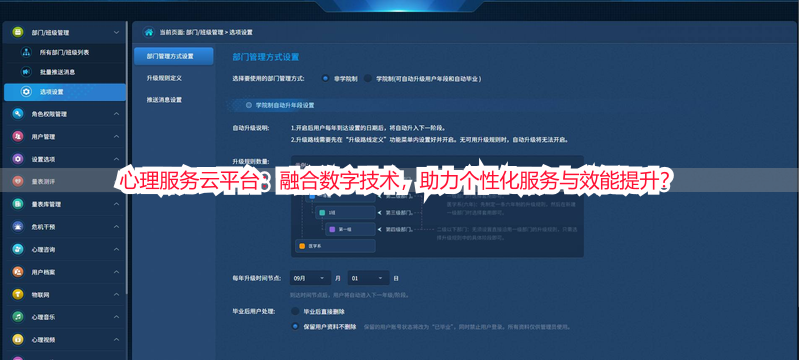
Task: Expand the 心理视频 chevron
Action: tap(116, 339)
